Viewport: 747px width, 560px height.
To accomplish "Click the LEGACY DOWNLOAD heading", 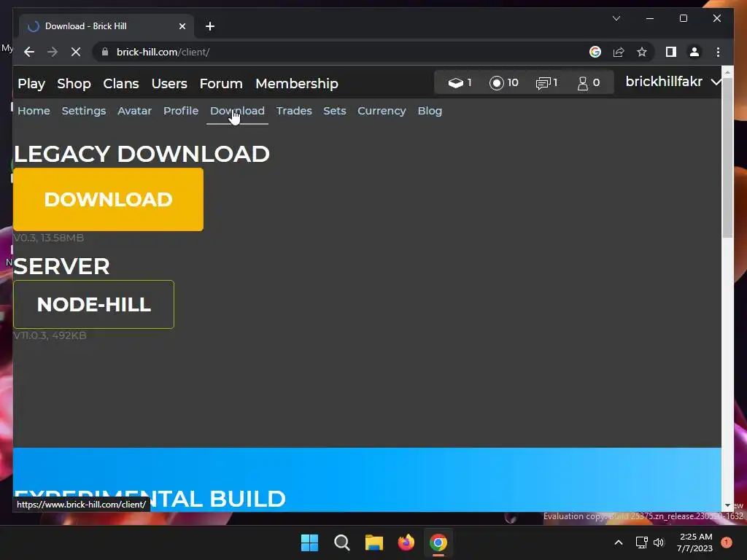I will (142, 154).
